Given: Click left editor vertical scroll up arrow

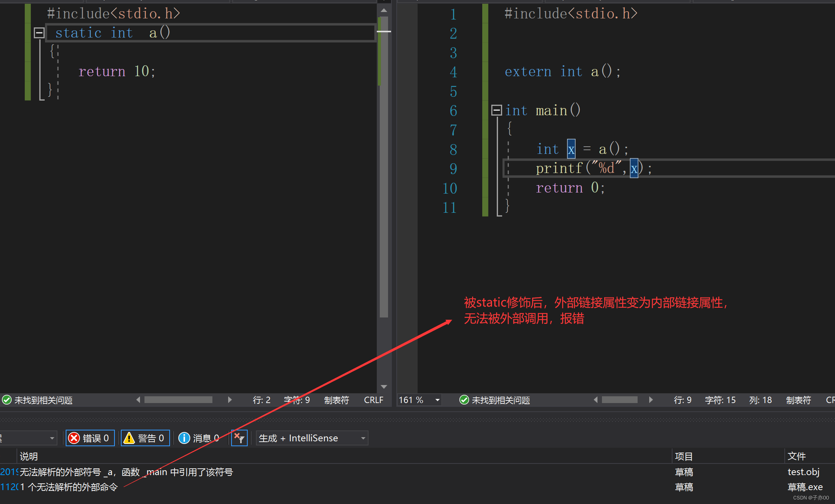Looking at the screenshot, I should 384,11.
